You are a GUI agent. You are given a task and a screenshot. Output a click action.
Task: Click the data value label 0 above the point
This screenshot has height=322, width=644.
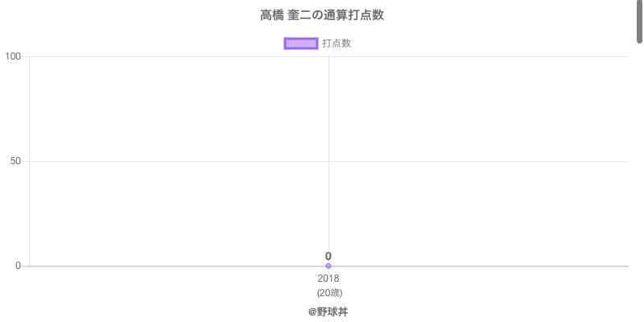(328, 256)
